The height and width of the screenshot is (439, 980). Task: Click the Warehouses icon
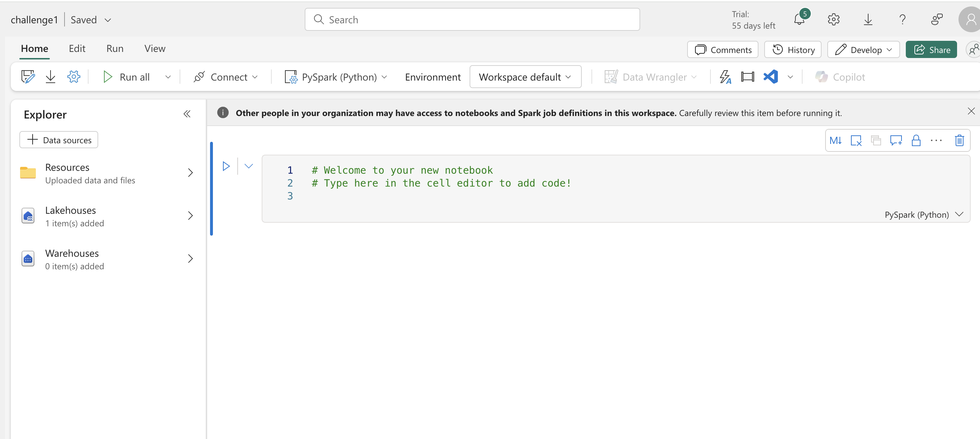(28, 259)
